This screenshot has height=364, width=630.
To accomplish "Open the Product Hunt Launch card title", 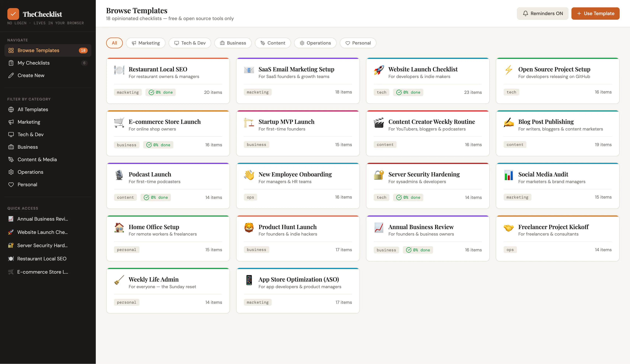I will click(x=287, y=227).
